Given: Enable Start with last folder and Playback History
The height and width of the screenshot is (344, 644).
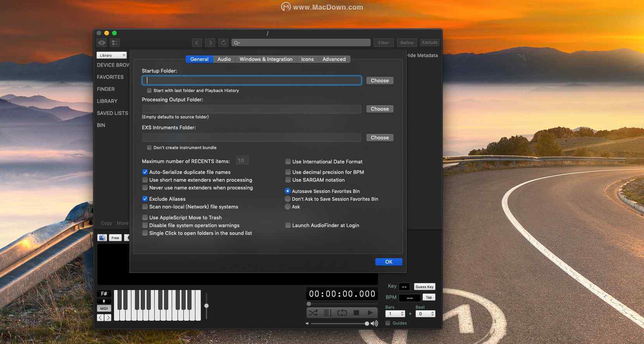Looking at the screenshot, I should (149, 90).
